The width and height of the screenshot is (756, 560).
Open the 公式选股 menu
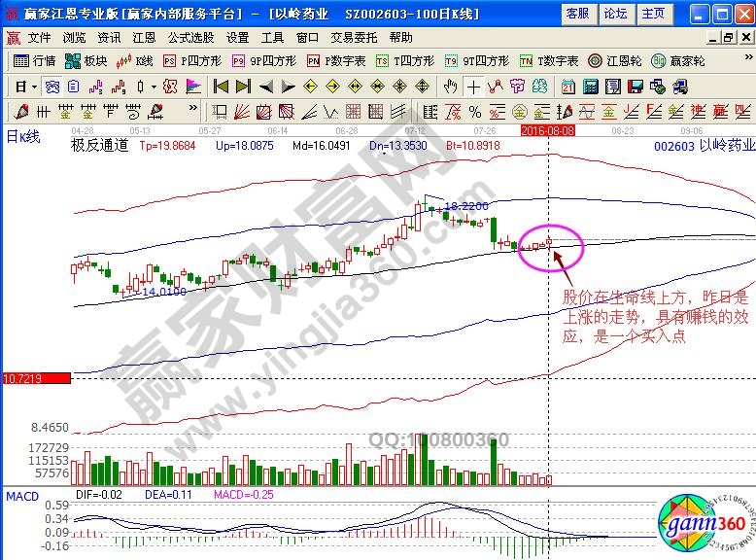190,38
